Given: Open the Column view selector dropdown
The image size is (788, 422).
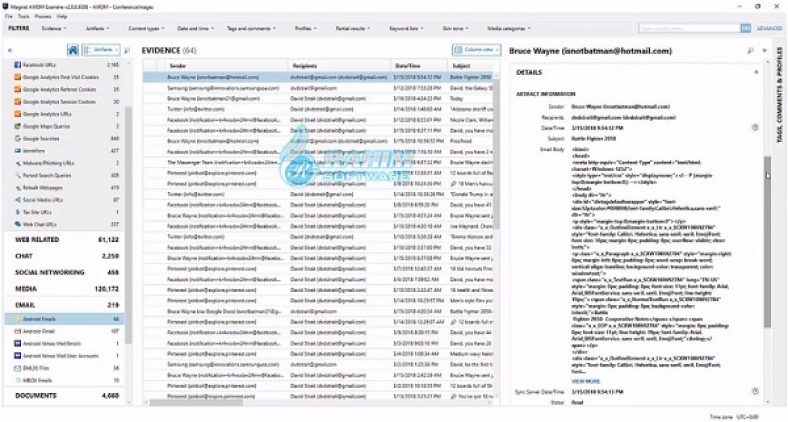Looking at the screenshot, I should (x=476, y=50).
